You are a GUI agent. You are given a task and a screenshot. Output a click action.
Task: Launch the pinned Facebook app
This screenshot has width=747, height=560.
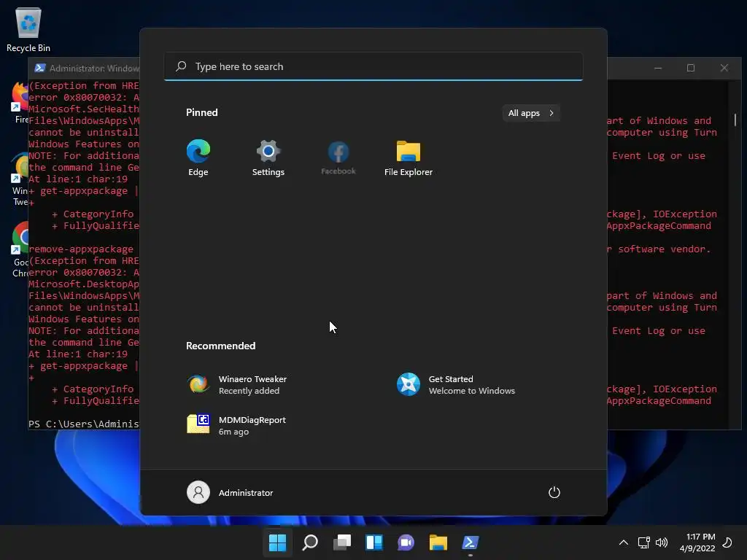click(338, 158)
